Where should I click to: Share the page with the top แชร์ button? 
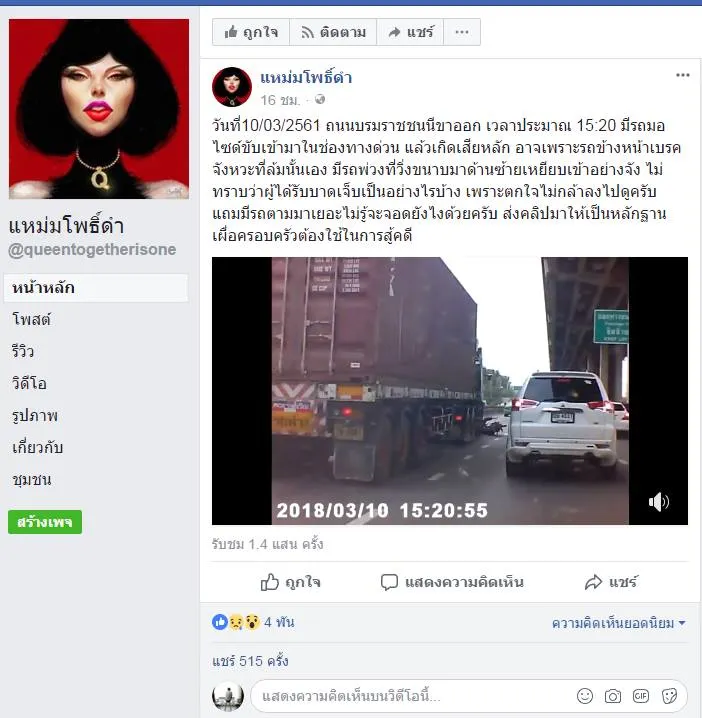tap(410, 32)
